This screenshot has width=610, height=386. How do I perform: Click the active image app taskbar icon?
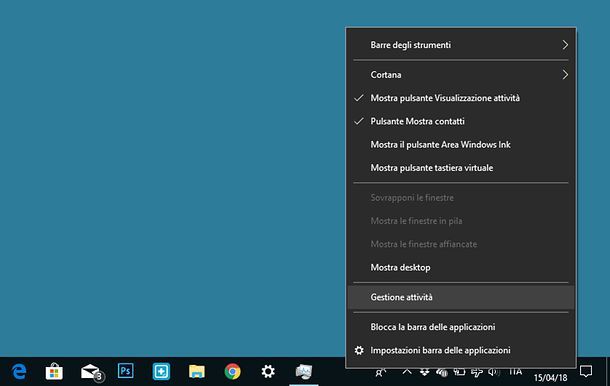[x=303, y=372]
